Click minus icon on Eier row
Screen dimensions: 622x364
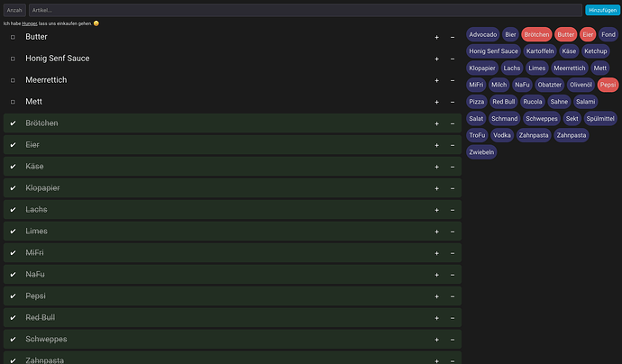pos(453,145)
